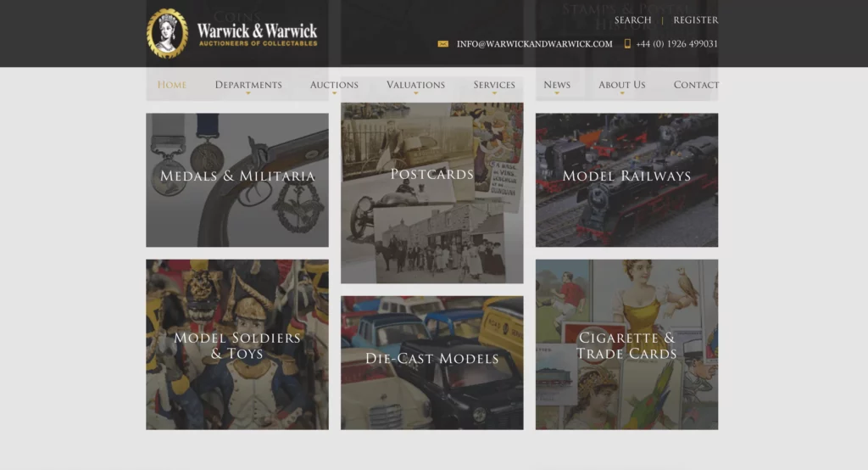Open the Departments menu

[248, 85]
